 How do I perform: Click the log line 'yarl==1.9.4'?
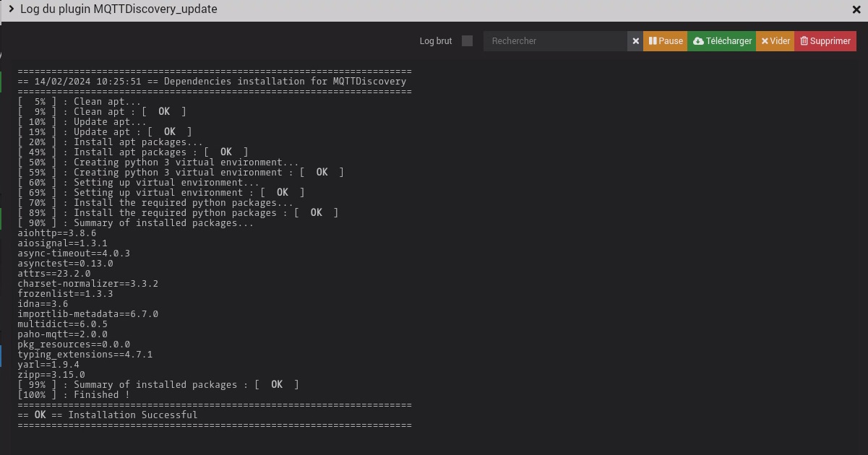tap(48, 365)
